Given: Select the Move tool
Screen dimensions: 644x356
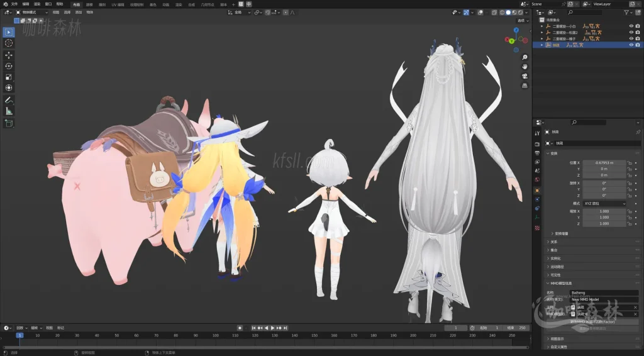Looking at the screenshot, I should [x=9, y=55].
